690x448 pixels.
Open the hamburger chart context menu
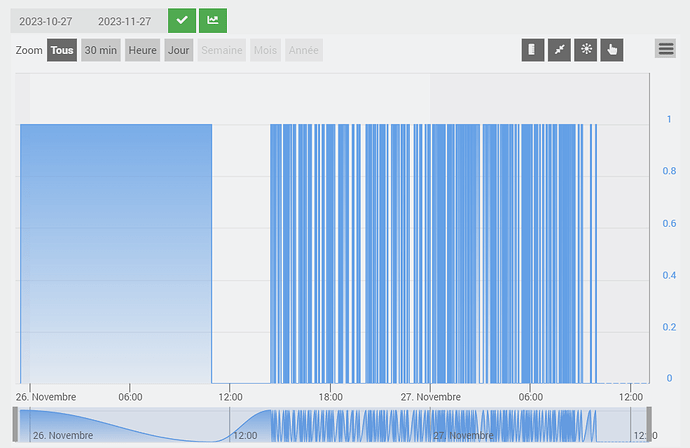(666, 48)
